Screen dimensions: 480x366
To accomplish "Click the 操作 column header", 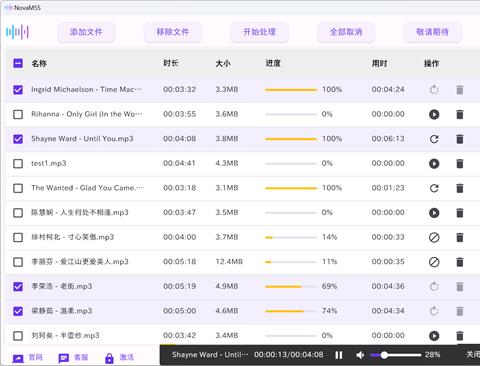I will [431, 63].
